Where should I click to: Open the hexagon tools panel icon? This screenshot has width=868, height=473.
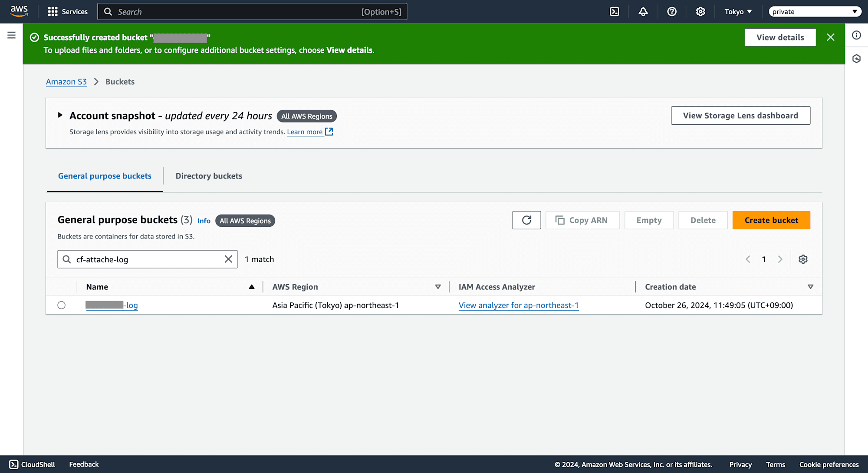click(856, 59)
